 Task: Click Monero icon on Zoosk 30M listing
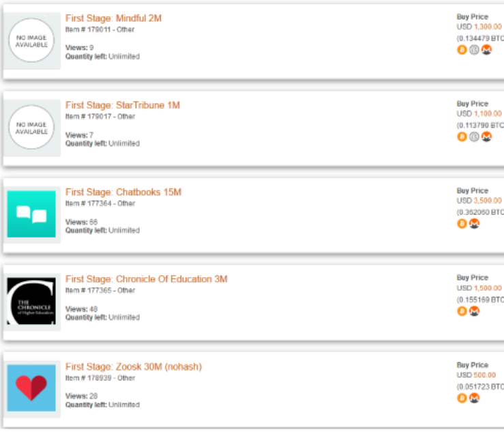click(x=475, y=399)
